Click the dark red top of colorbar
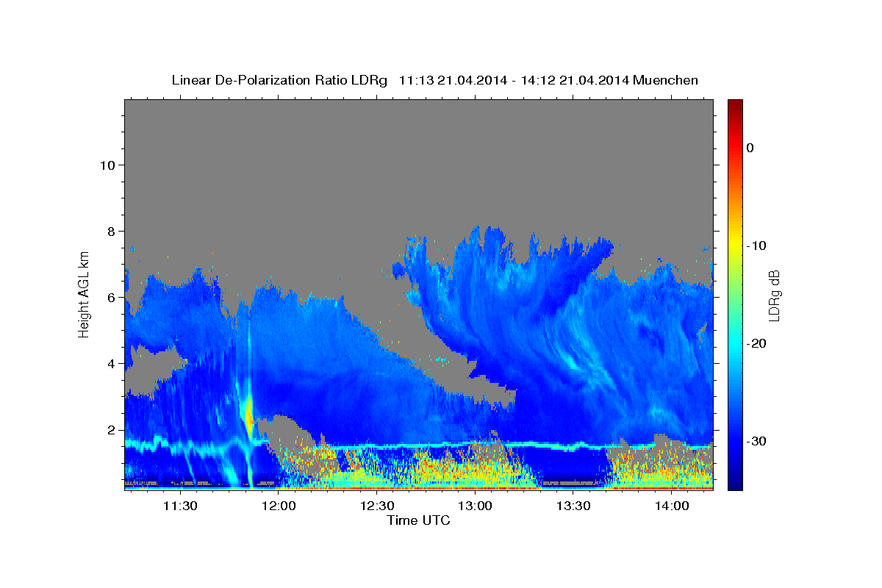882x588 pixels. [x=735, y=106]
